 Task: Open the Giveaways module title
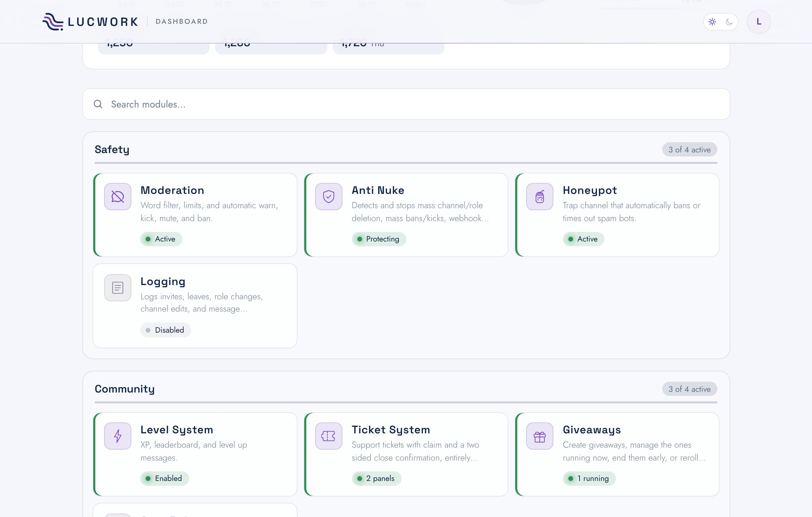[x=592, y=430]
